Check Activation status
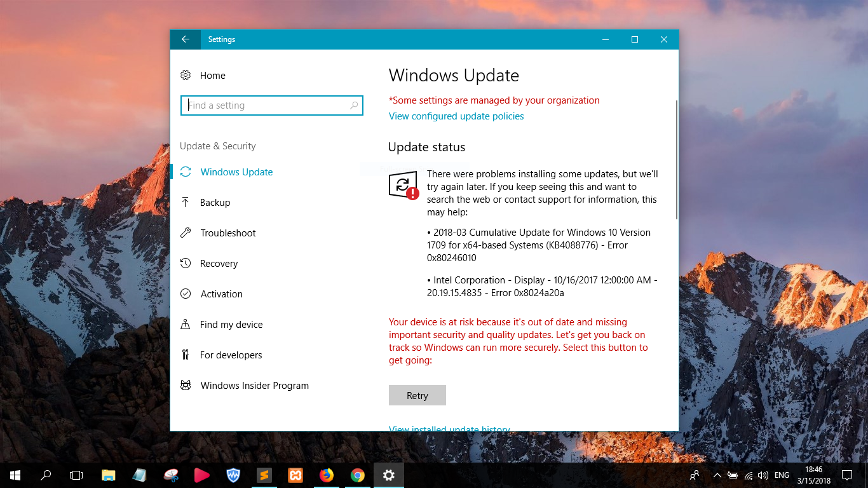Viewport: 868px width, 488px height. pos(220,294)
